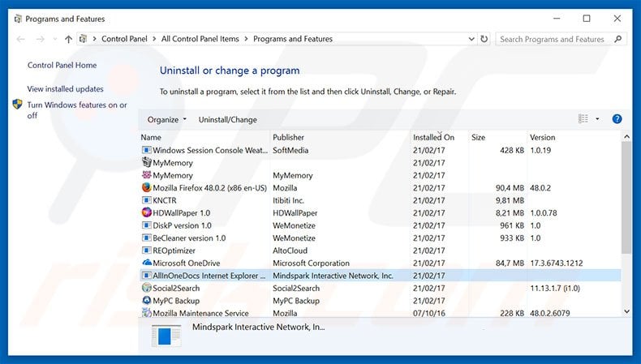Screen dimensions: 641x364
Task: Select the BeCleaner version 1.0 icon
Action: click(x=146, y=238)
